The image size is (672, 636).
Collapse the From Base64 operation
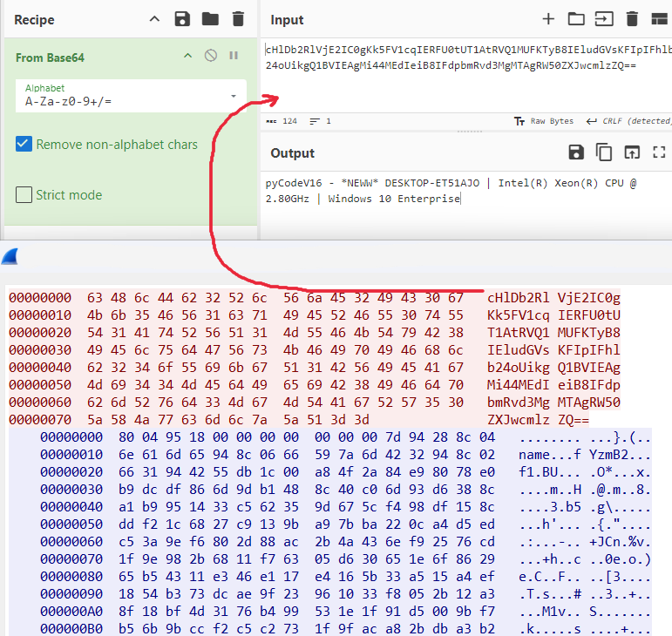coord(187,56)
